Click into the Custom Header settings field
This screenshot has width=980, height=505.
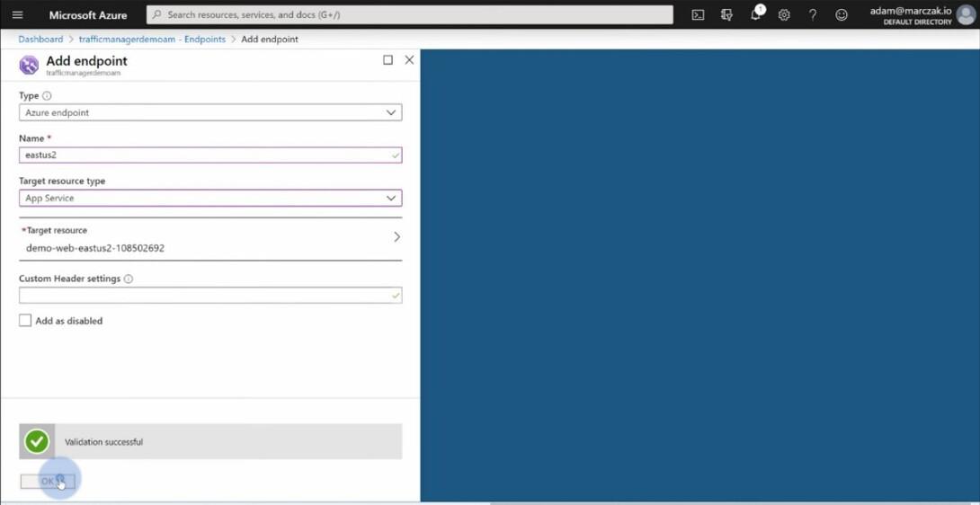tap(210, 295)
